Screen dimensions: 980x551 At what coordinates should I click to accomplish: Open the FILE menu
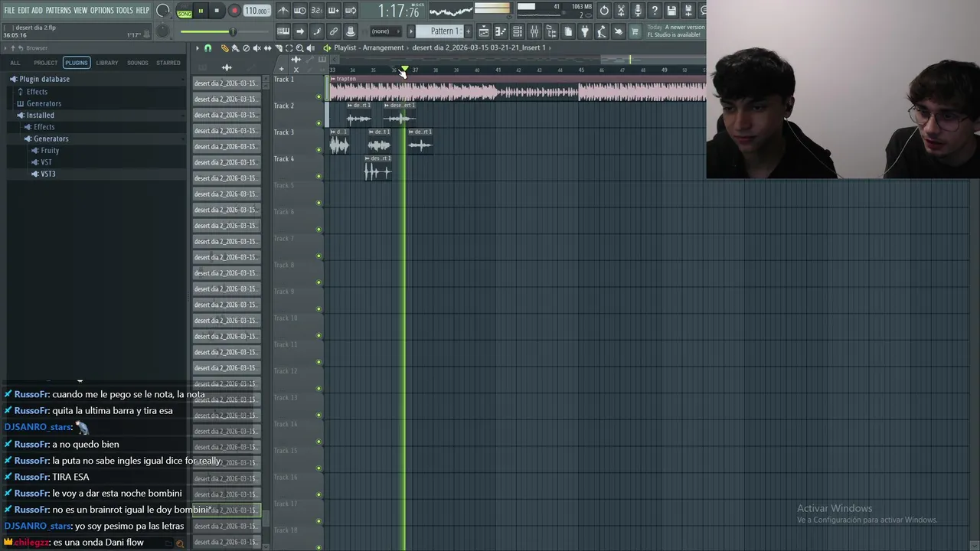(x=9, y=10)
